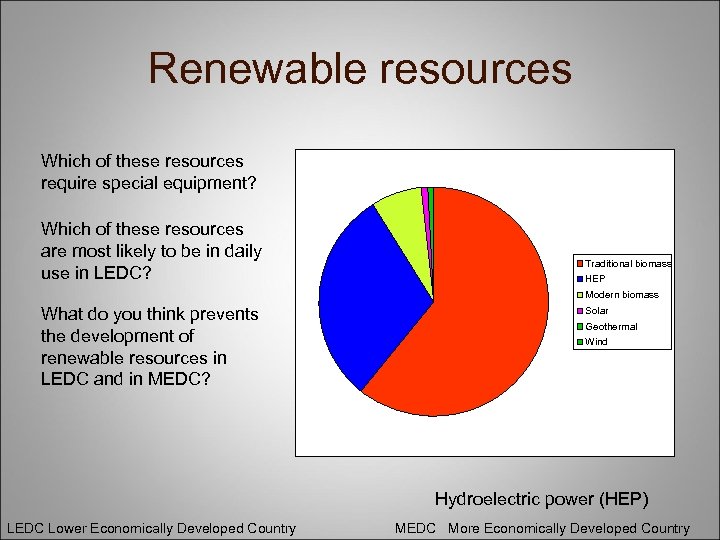Select 'Solar' legend label

point(596,311)
